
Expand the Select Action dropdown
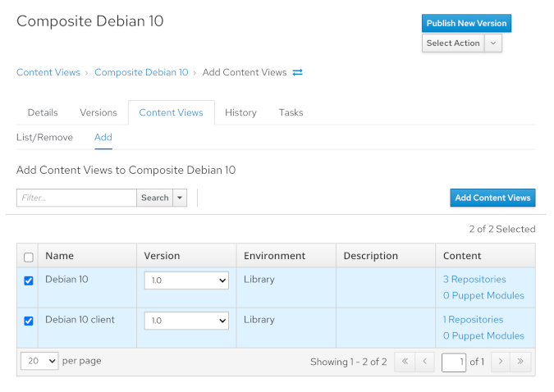[x=492, y=43]
